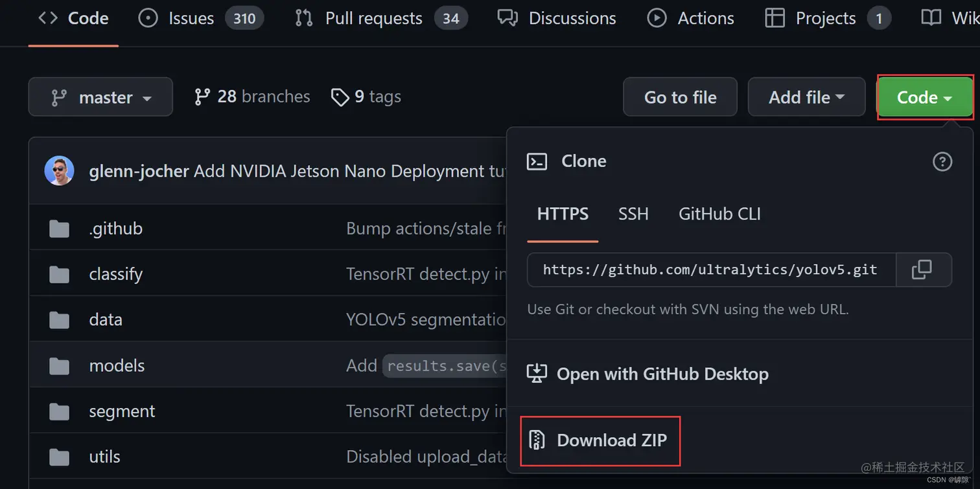Open the YOLOv5 segmentation commit message
980x489 pixels.
point(426,320)
